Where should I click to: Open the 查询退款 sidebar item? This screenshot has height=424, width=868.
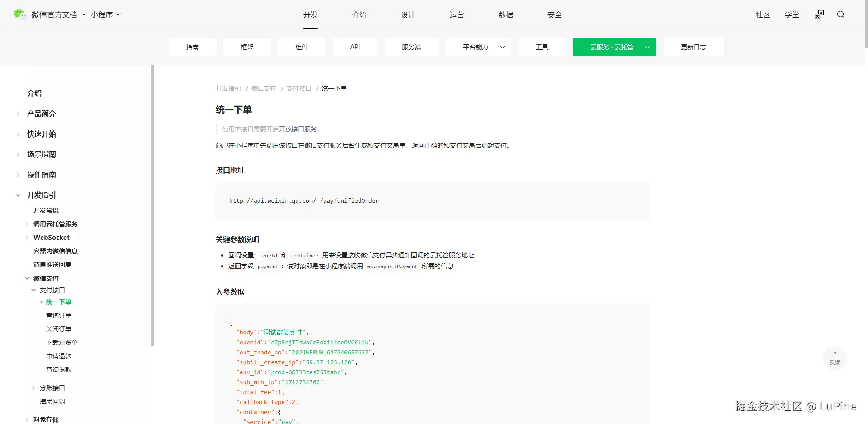pyautogui.click(x=59, y=370)
